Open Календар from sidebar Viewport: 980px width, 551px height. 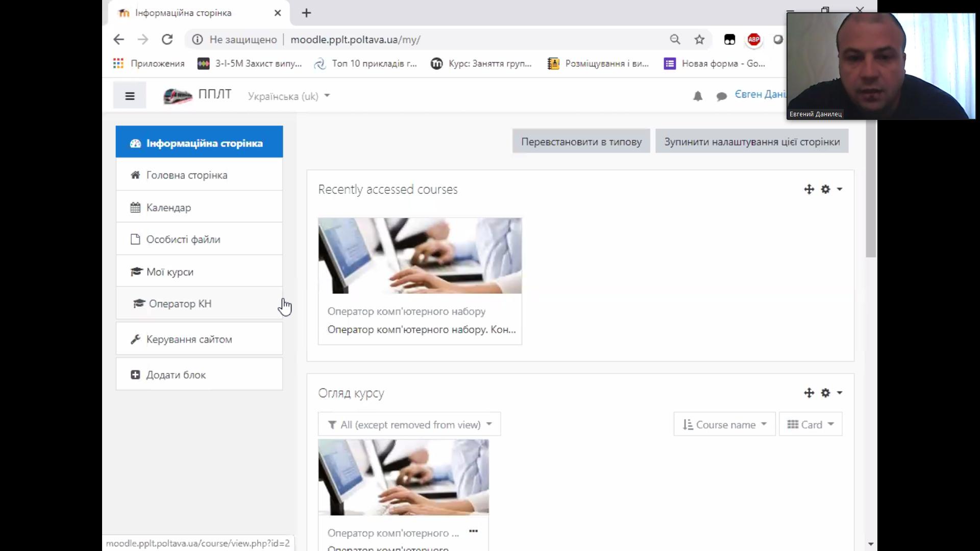coord(199,207)
